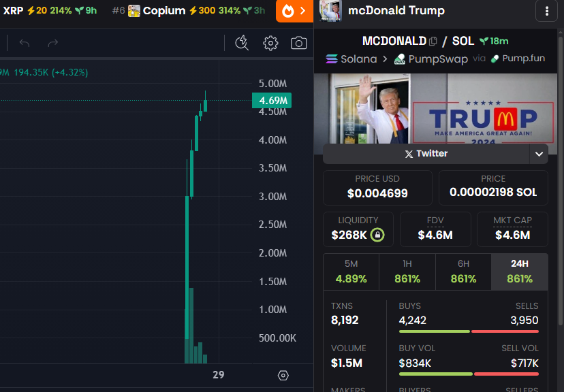Select the 24H timeframe tab

520,272
